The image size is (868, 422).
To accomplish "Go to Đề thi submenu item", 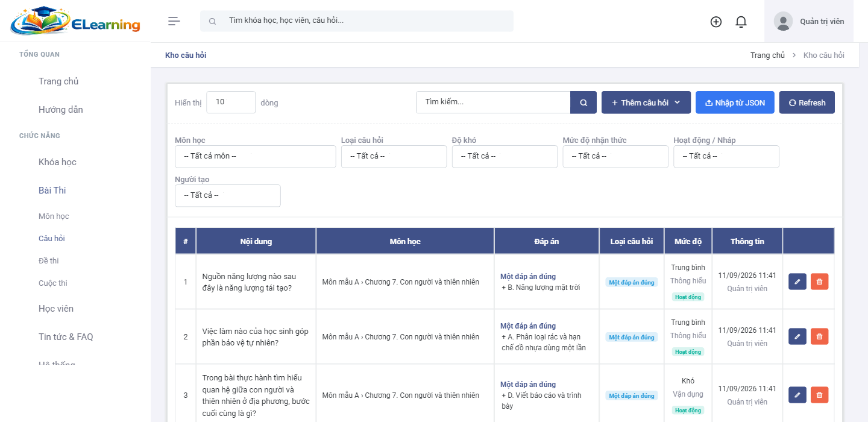I will (x=49, y=261).
